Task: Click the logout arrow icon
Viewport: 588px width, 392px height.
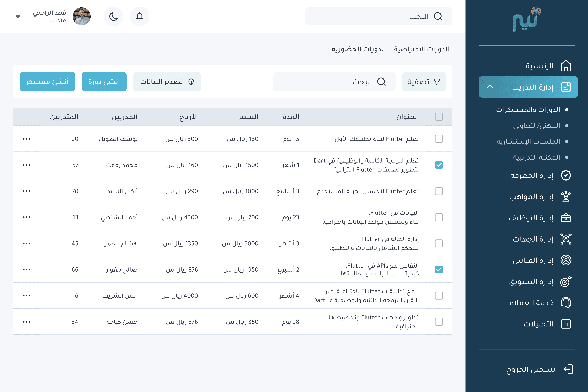Action: click(x=568, y=369)
